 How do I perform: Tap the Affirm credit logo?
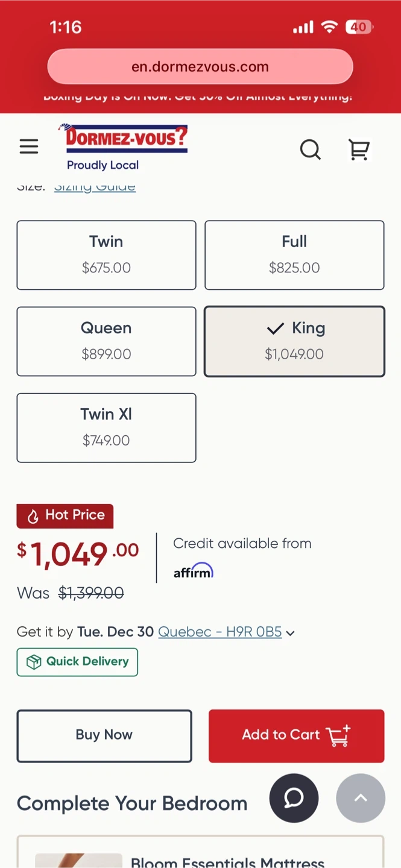194,571
